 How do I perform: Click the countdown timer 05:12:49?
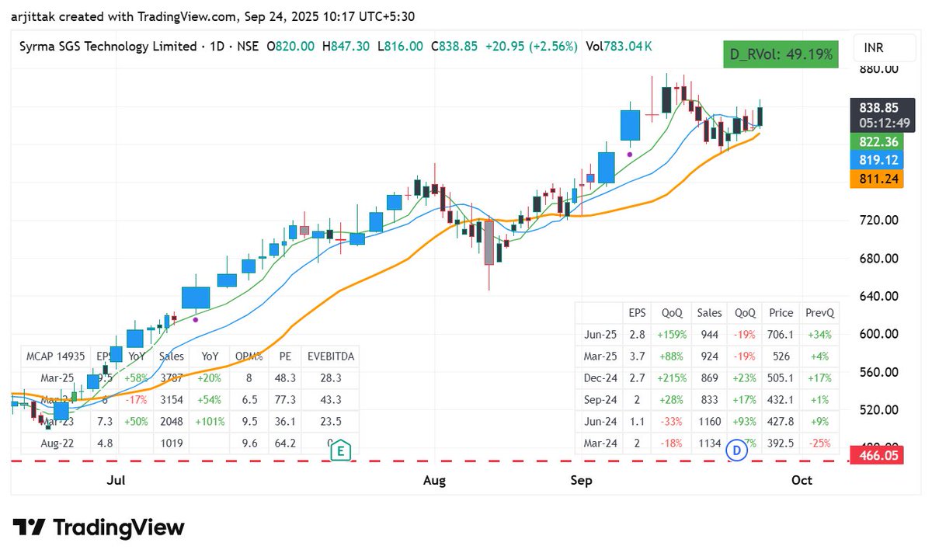tap(883, 123)
